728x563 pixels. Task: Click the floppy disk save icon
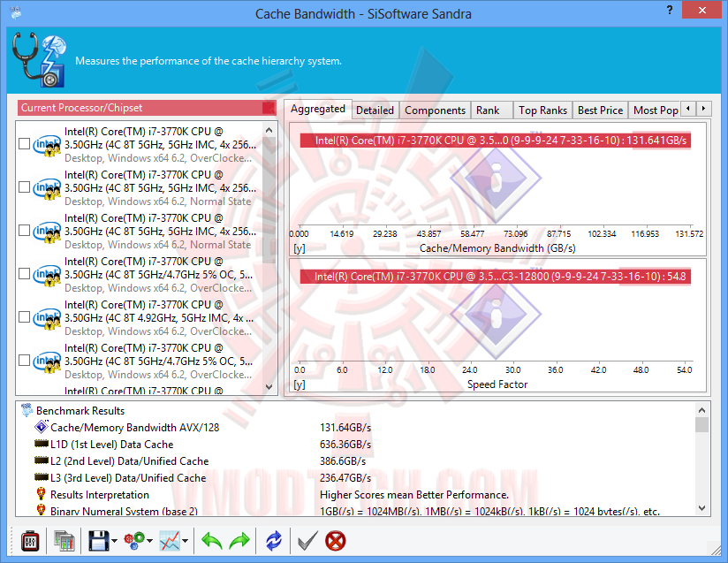(98, 541)
